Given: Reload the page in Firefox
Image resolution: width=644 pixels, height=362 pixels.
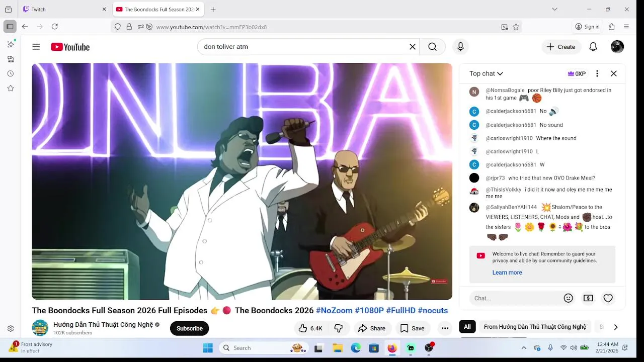Looking at the screenshot, I should (x=55, y=27).
